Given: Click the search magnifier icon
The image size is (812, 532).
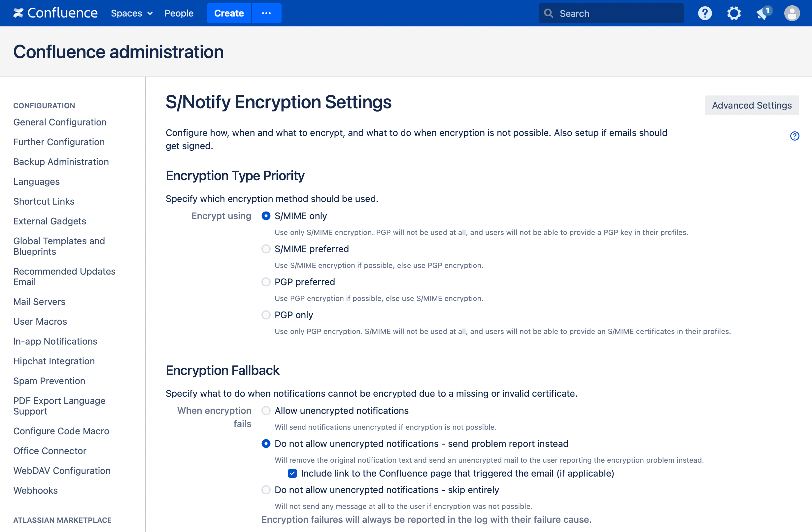Looking at the screenshot, I should [548, 13].
